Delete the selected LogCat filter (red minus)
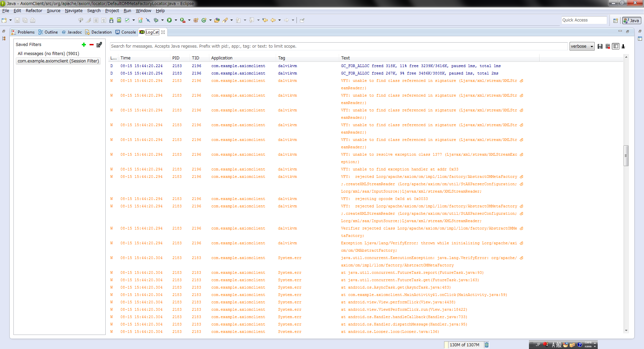This screenshot has height=349, width=644. point(91,45)
